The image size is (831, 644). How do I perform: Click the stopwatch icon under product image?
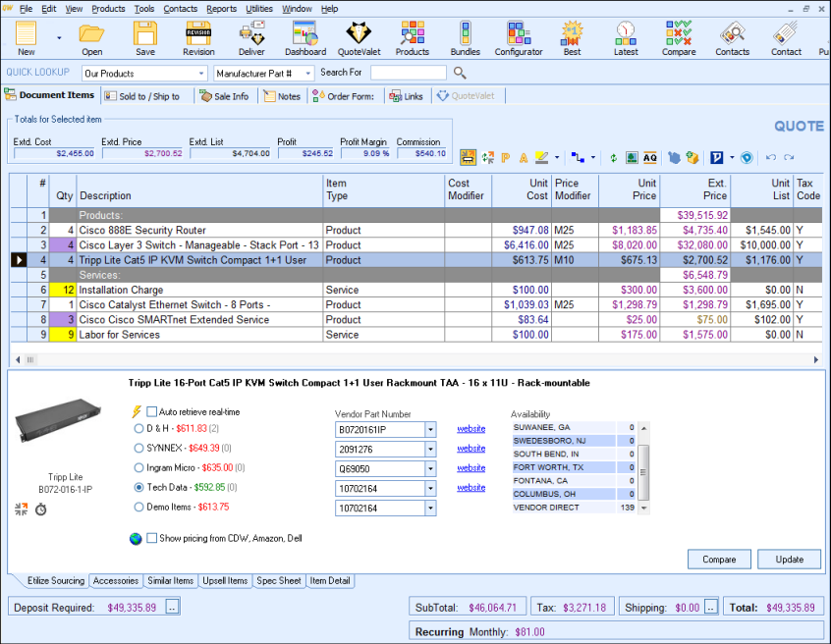click(x=41, y=510)
